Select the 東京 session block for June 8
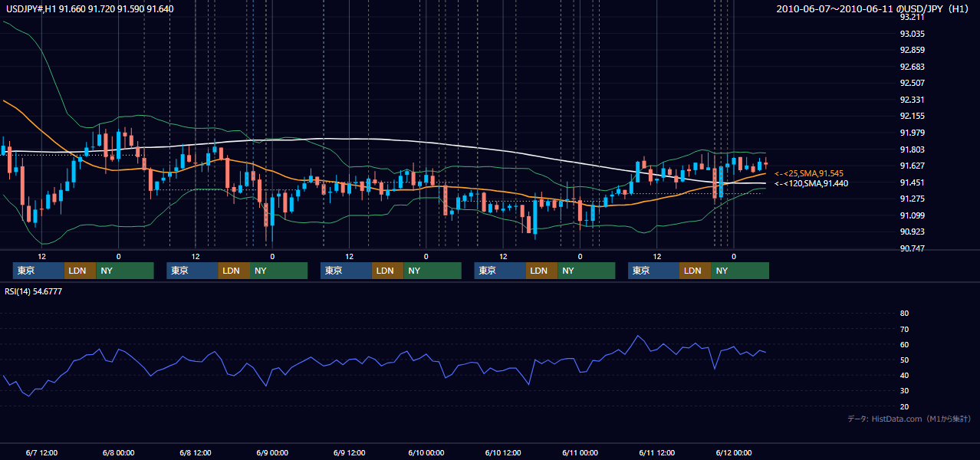980x460 pixels. (x=192, y=271)
